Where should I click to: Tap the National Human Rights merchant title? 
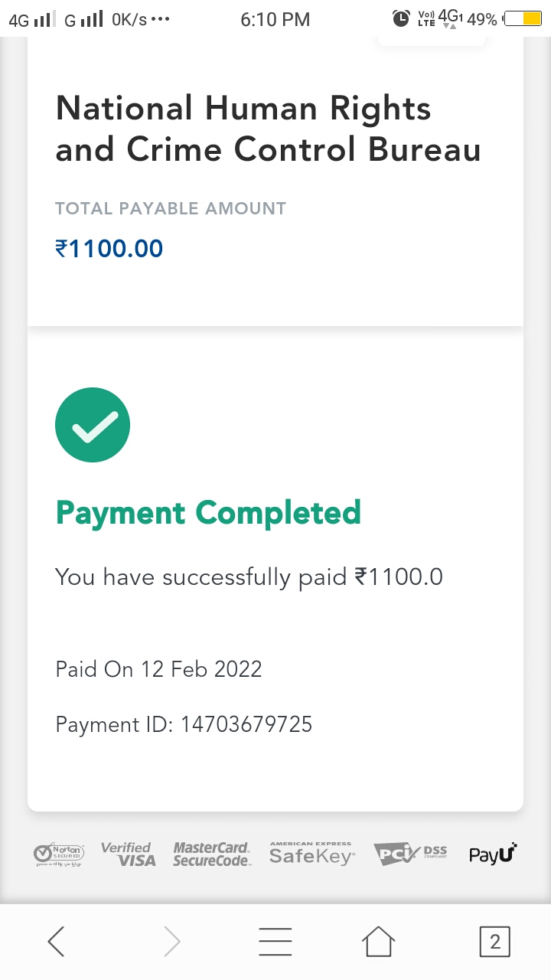coord(268,129)
